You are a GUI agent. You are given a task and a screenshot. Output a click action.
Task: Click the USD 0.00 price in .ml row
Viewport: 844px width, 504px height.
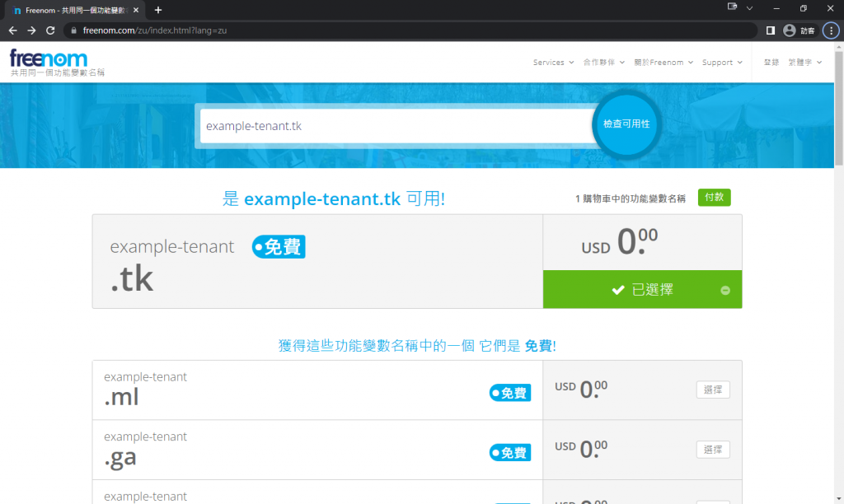(x=581, y=389)
